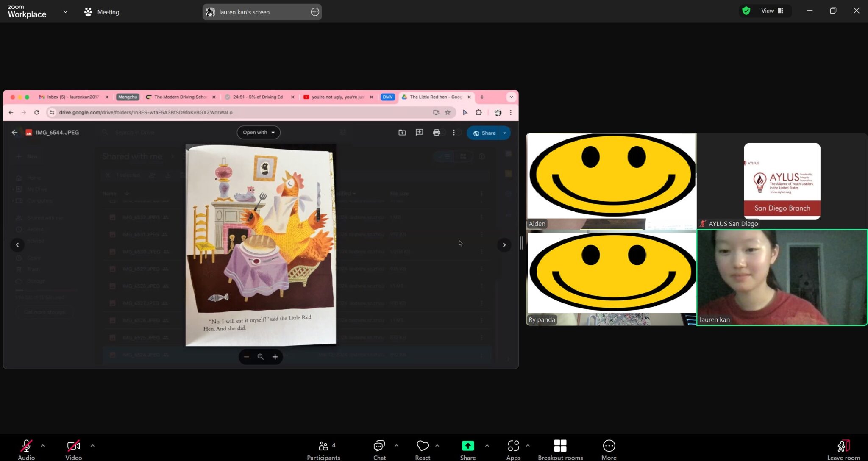Open the Chrome extensions puzzle icon

point(479,112)
